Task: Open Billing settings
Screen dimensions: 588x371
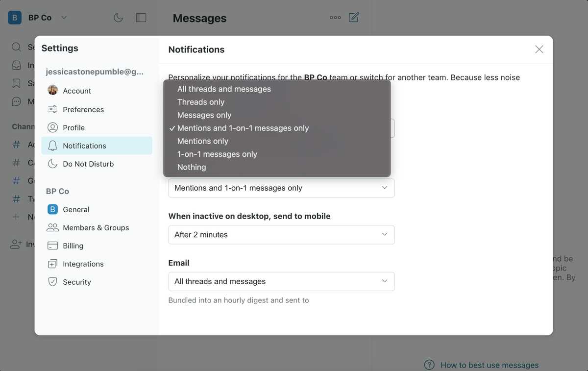Action: tap(73, 246)
